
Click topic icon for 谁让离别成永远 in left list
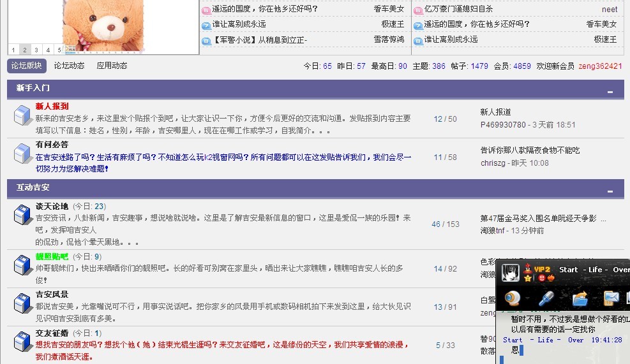[x=206, y=25]
